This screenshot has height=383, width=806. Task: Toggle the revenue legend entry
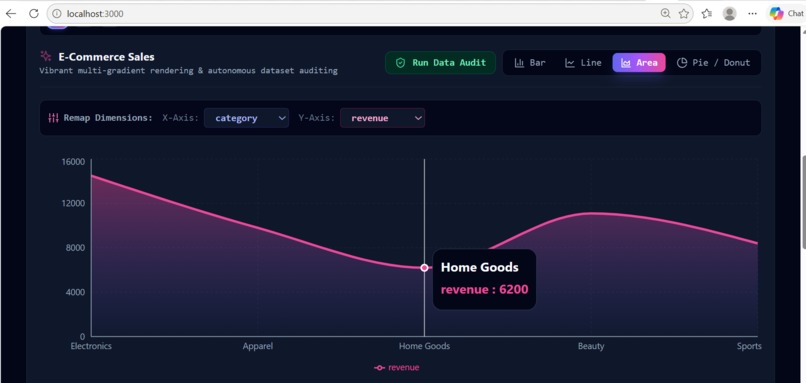[396, 368]
